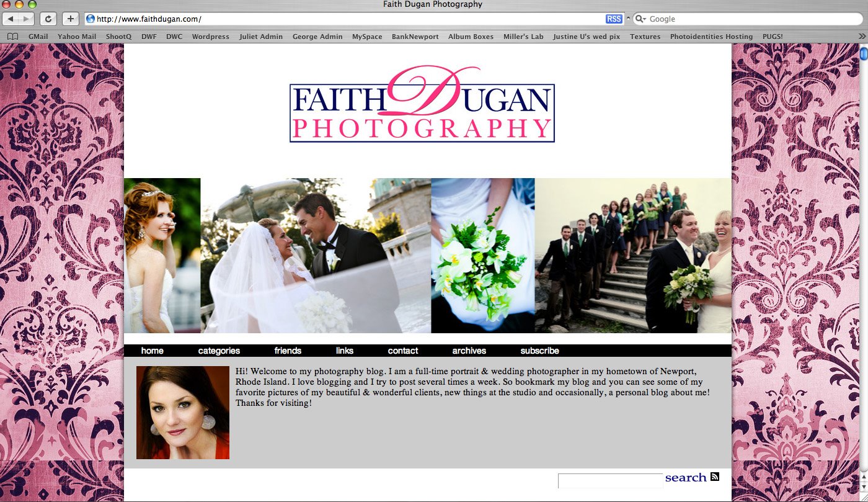The height and width of the screenshot is (502, 868).
Task: Open the PUGS! bookmark
Action: click(x=773, y=37)
